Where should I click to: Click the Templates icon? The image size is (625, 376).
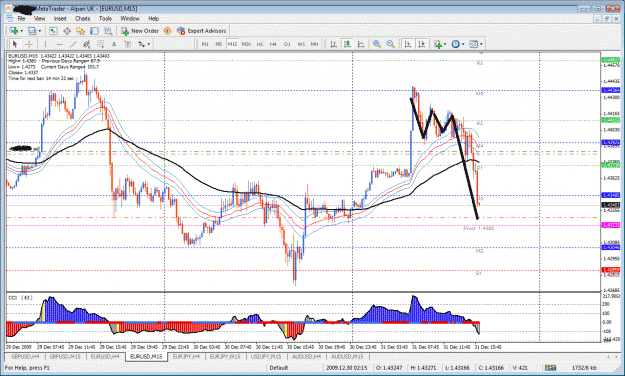(x=474, y=44)
